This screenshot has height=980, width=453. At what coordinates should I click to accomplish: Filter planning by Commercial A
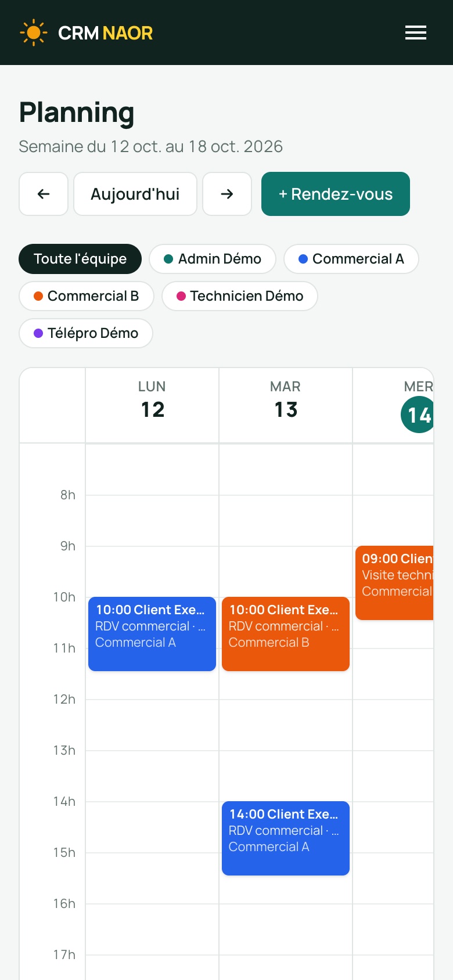(x=351, y=259)
